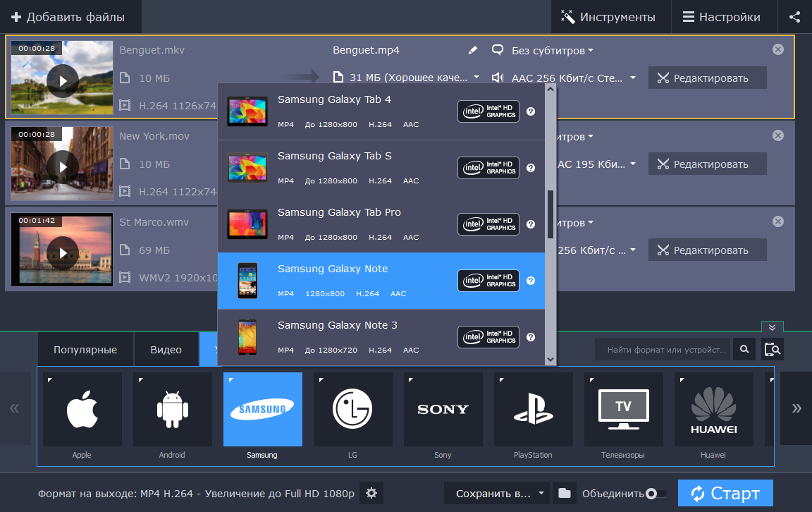Click the Benguet.mp4 output file name
The height and width of the screenshot is (512, 812).
pos(366,50)
